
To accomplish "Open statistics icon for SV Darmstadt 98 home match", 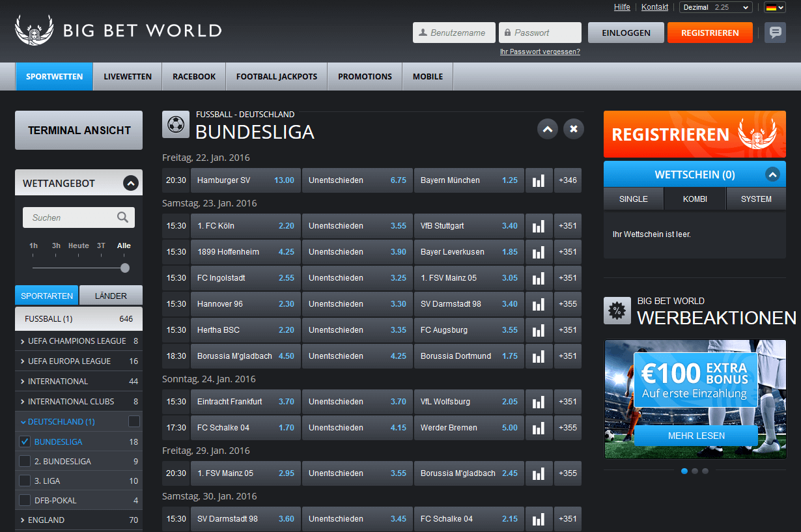I will [539, 519].
